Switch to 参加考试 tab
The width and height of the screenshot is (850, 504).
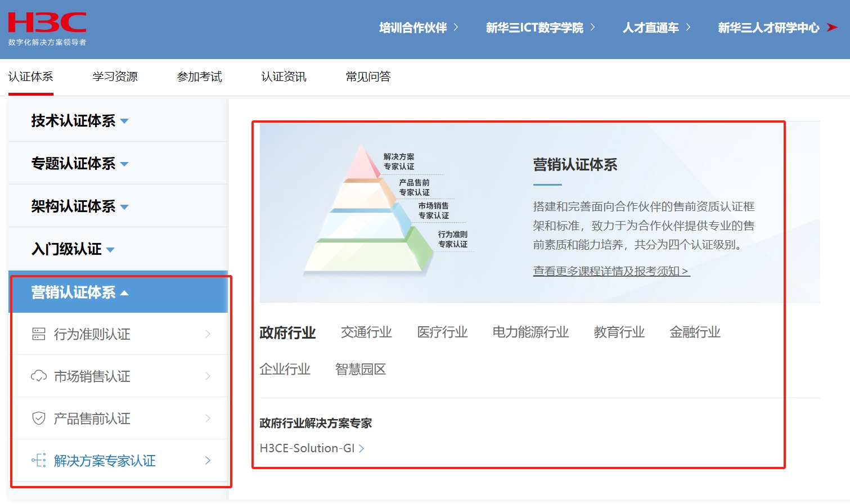tap(200, 76)
